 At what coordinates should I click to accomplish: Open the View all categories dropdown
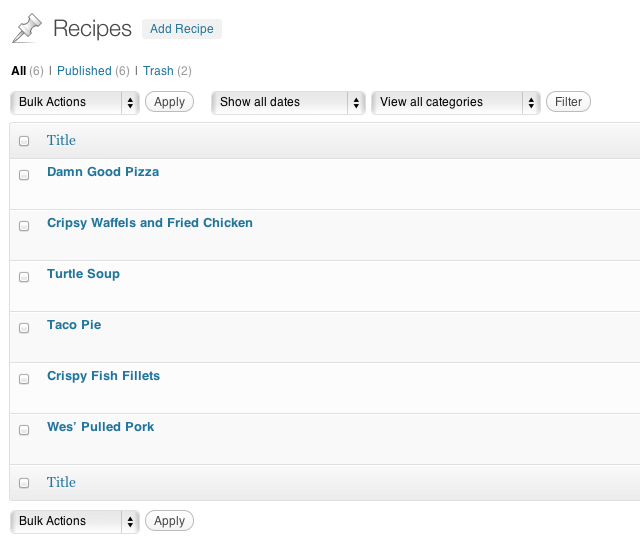pyautogui.click(x=456, y=102)
